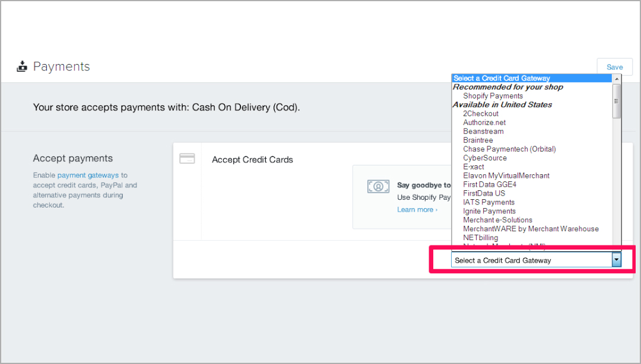
Task: Select MerchantWARE by Merchant Warehouse
Action: pos(531,229)
